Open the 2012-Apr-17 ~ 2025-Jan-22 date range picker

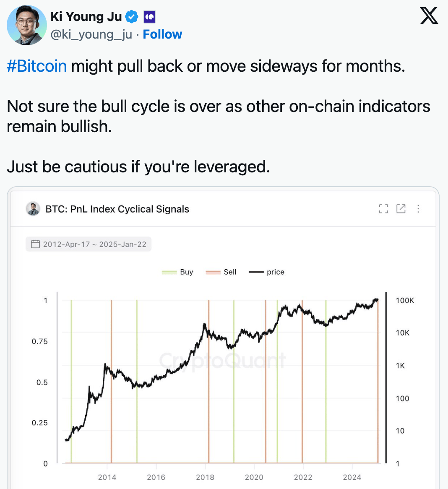[94, 244]
